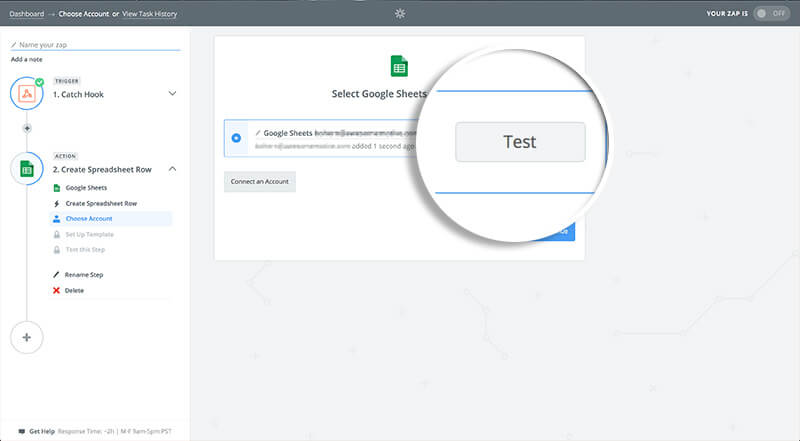Image resolution: width=800 pixels, height=441 pixels.
Task: Click the Select Google Sheets heading
Action: click(379, 94)
